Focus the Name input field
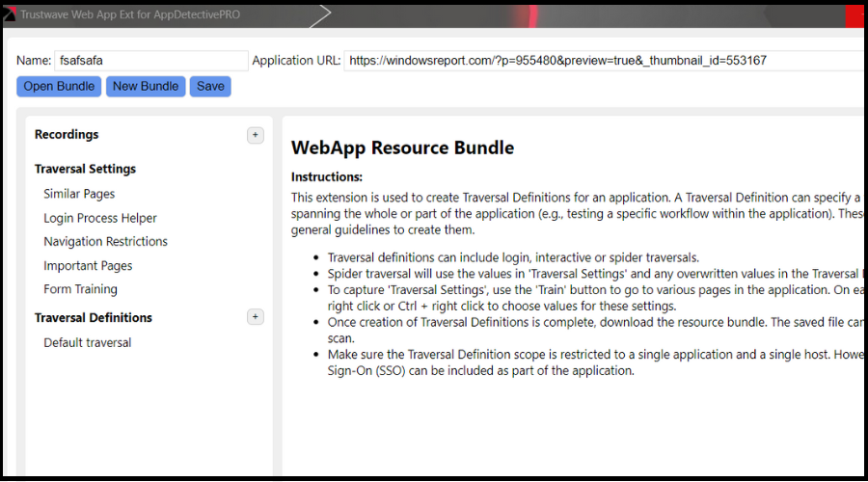The image size is (868, 482). [151, 61]
